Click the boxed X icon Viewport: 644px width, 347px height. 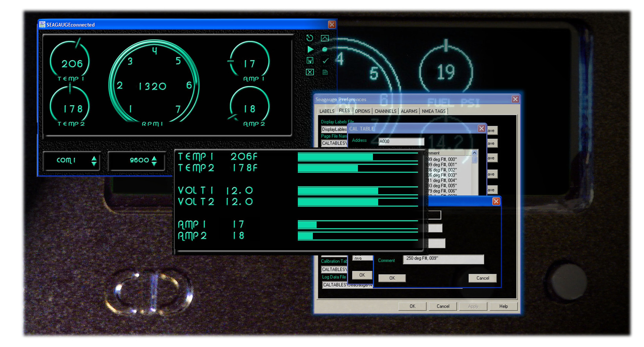[x=310, y=72]
